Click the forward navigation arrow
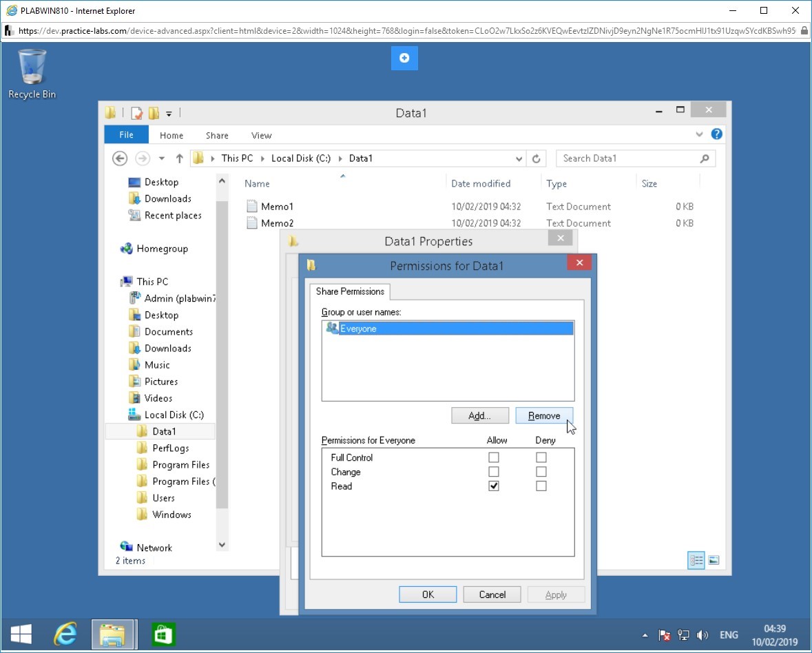This screenshot has width=812, height=653. point(143,158)
